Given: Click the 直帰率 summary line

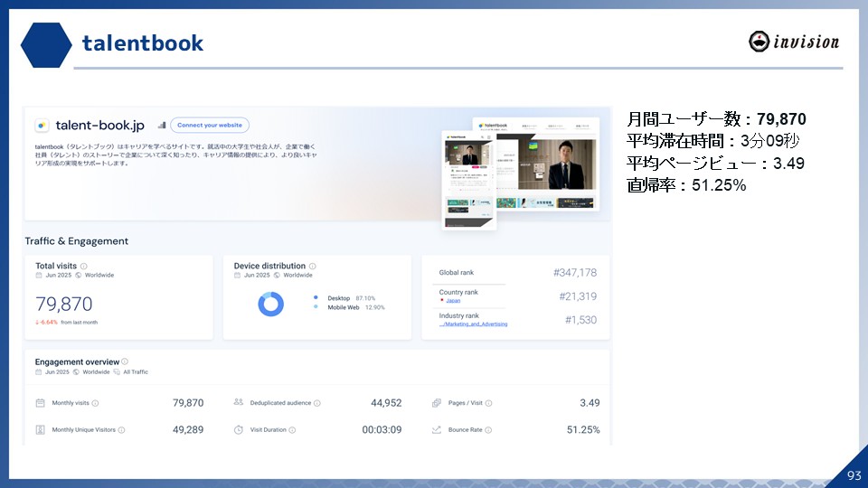Looking at the screenshot, I should pyautogui.click(x=686, y=184).
